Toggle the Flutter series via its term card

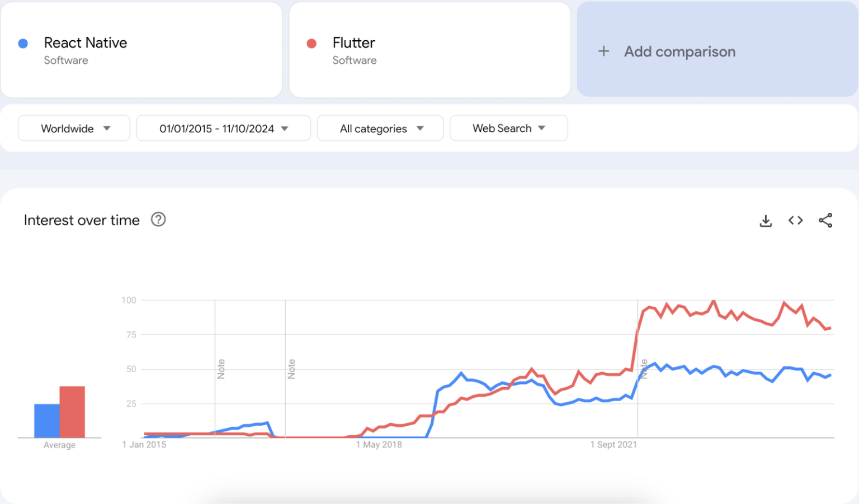click(429, 50)
